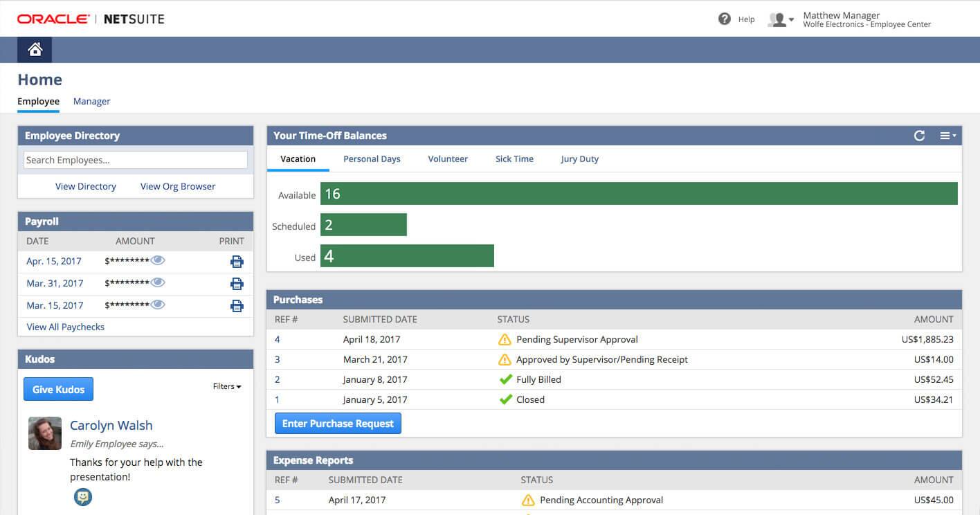Click the green checkmark beside Fully Billed
Image resolution: width=980 pixels, height=515 pixels.
[x=505, y=379]
